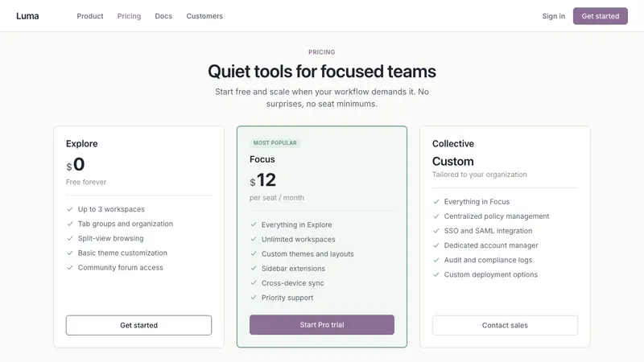
Task: Click checkmark beside Unlimited workspaces
Action: 254,239
